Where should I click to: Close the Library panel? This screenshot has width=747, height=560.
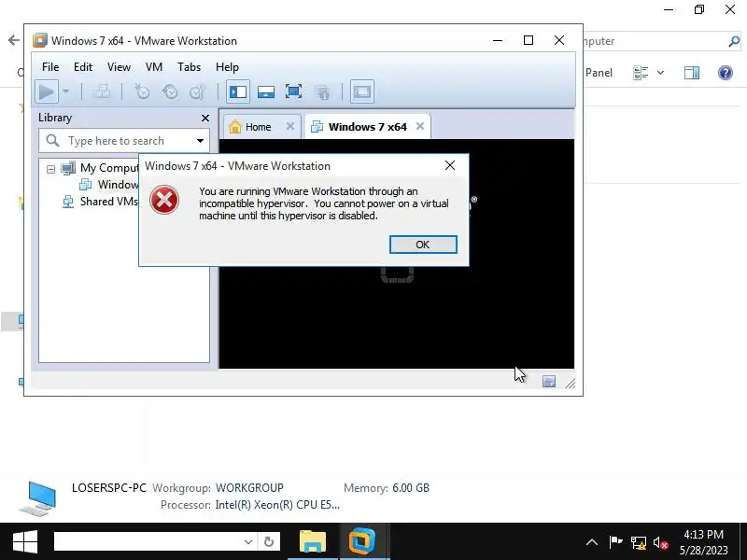[x=205, y=119]
